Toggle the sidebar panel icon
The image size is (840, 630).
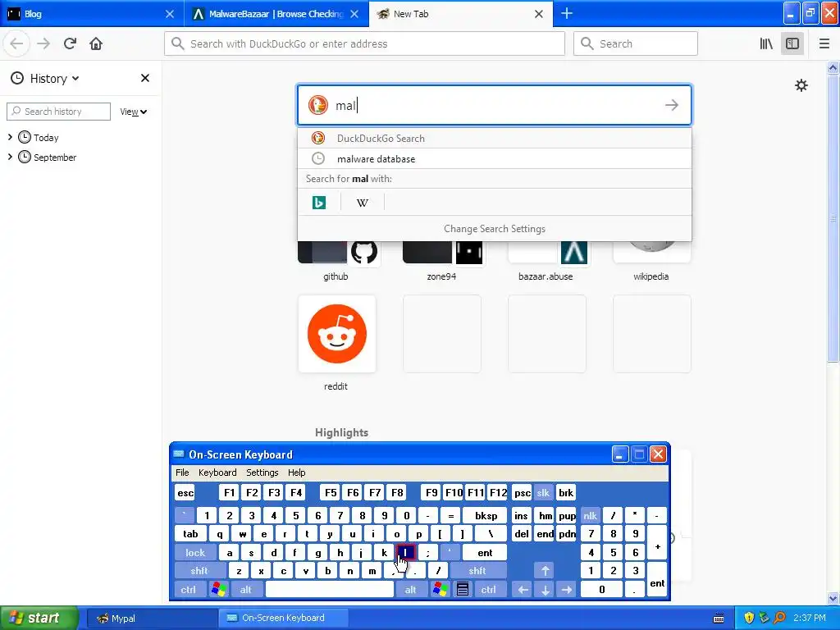point(792,43)
